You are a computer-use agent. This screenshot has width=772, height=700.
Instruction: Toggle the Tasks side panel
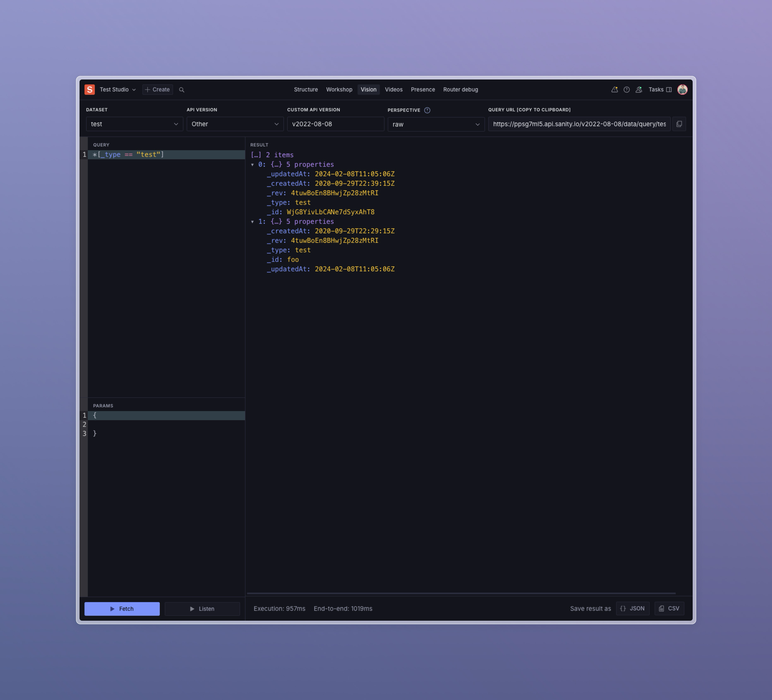(x=660, y=90)
